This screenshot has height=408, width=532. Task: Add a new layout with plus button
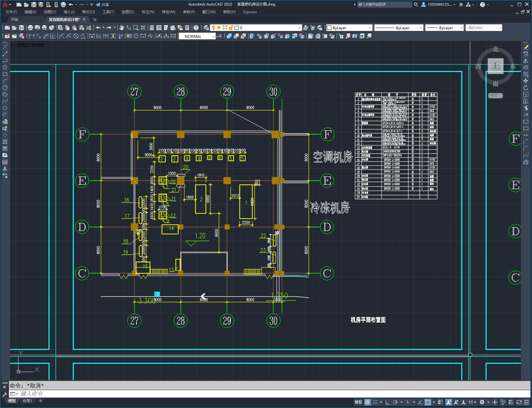pos(40,401)
